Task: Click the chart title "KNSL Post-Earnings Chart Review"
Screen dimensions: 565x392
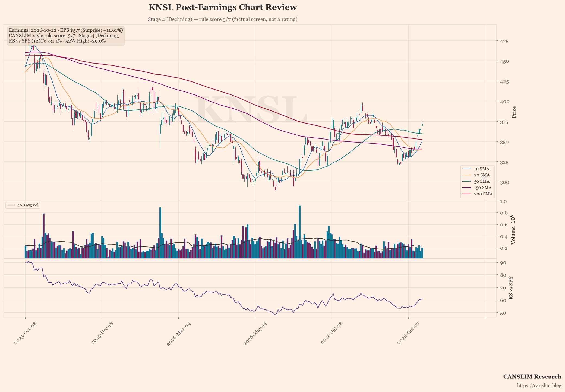Action: (x=223, y=7)
